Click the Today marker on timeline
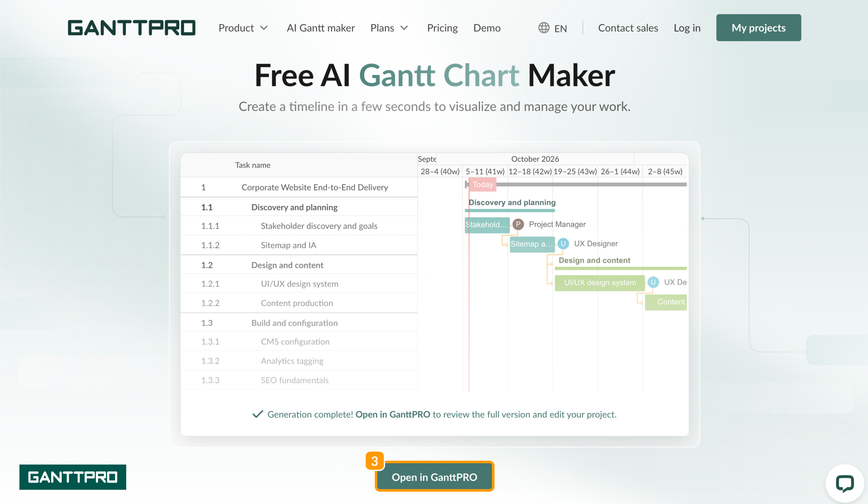Screen dimensions: 868x504 click(483, 184)
